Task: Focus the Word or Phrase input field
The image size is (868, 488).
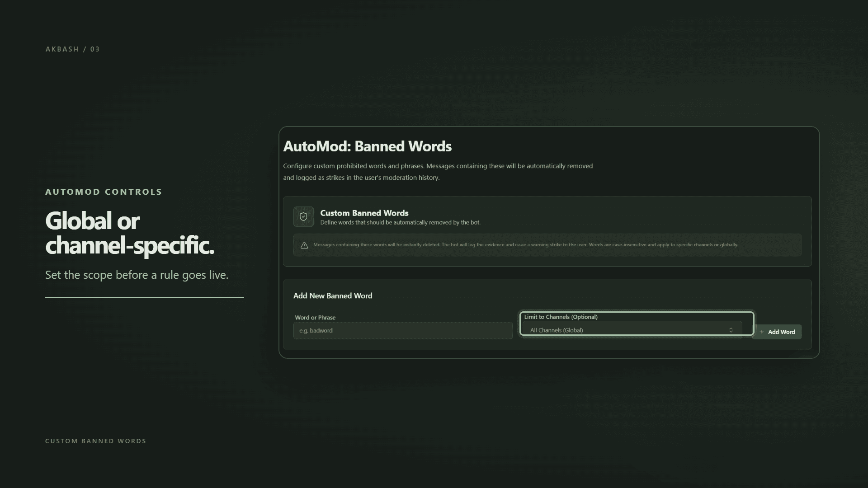Action: click(403, 331)
